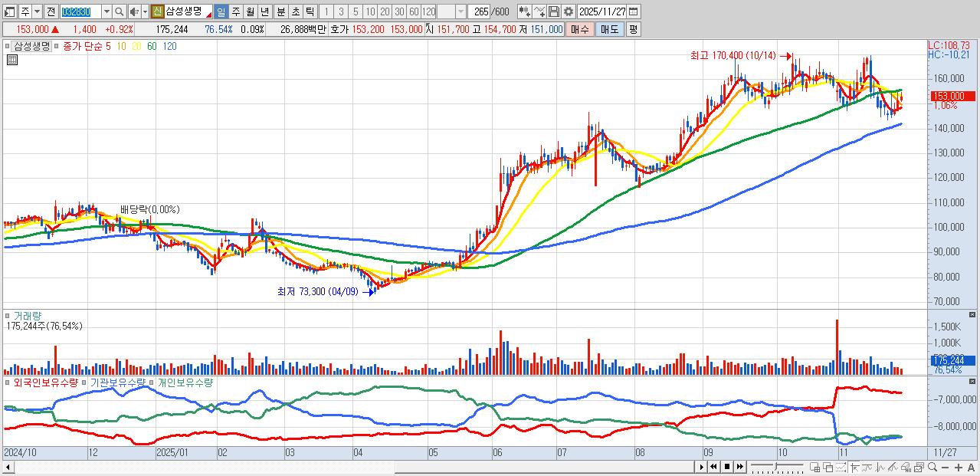The height and width of the screenshot is (476, 980).
Task: Click the speaker sound icon
Action: click(x=133, y=11)
